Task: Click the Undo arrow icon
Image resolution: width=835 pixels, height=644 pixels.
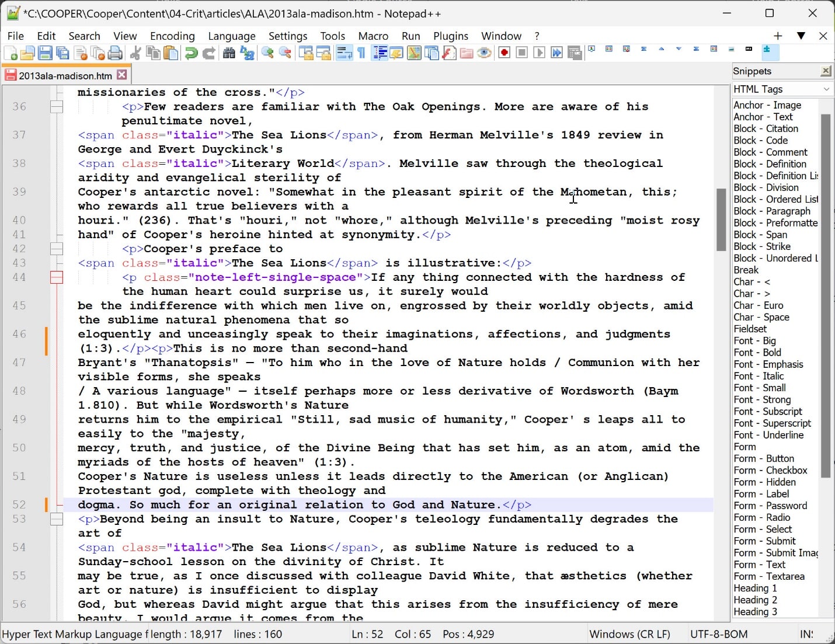Action: coord(191,53)
